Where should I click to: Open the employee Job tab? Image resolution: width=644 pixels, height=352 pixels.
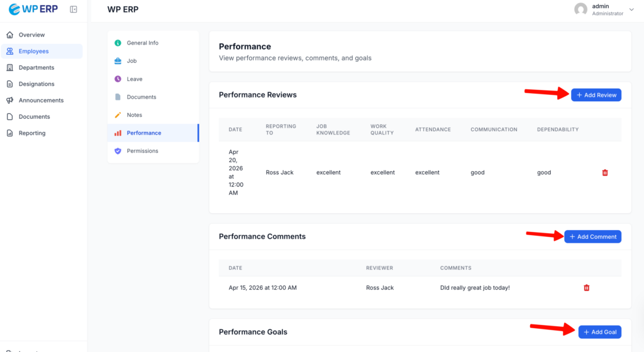(x=131, y=61)
